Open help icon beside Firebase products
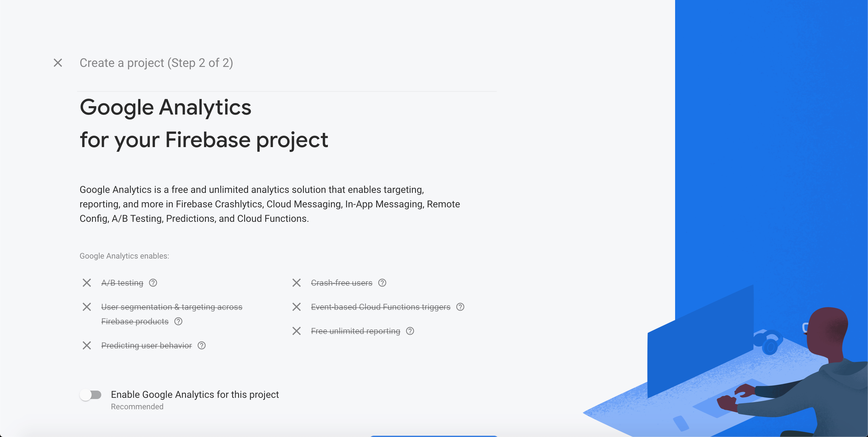 [178, 322]
